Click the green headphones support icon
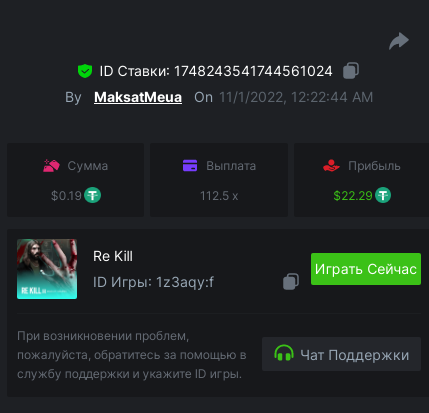The height and width of the screenshot is (413, 429). 284,353
